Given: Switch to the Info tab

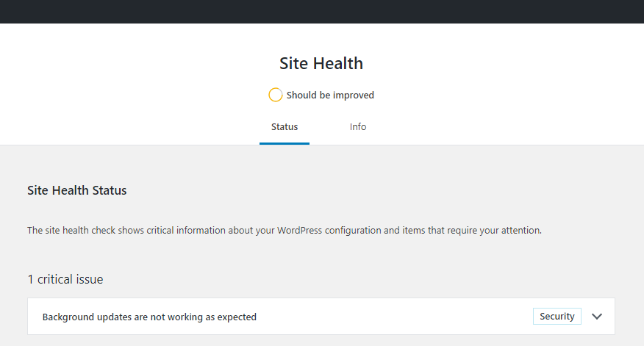Looking at the screenshot, I should pos(358,127).
